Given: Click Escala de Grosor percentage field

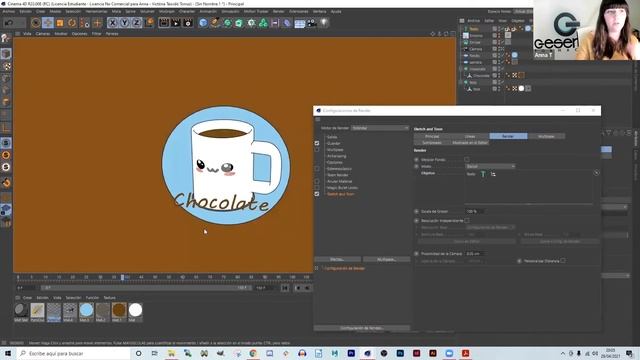Looking at the screenshot, I should pos(475,211).
